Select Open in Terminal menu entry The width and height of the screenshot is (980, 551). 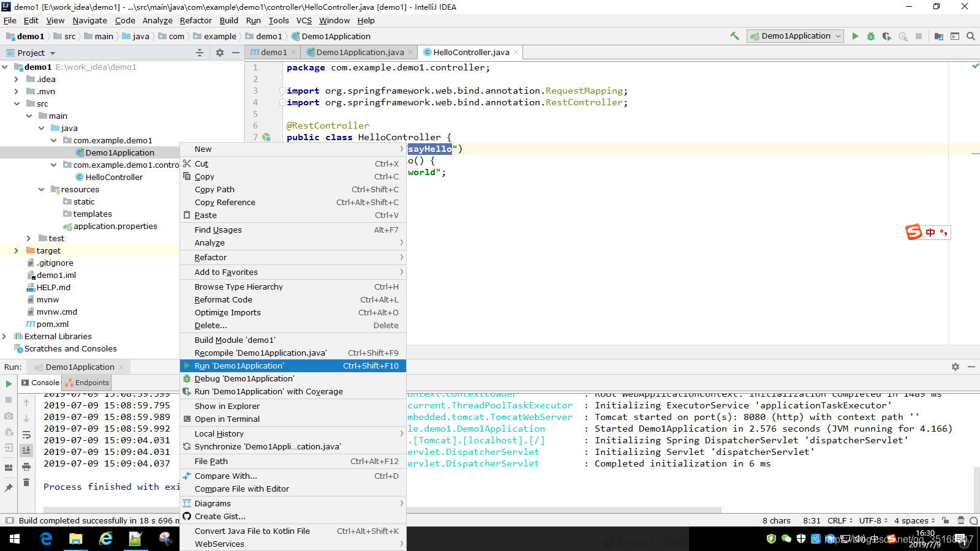pos(293,419)
